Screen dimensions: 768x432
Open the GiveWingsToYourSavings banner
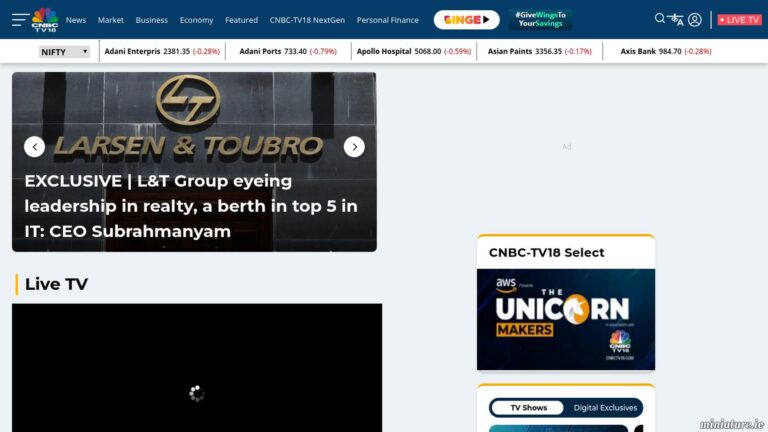tap(540, 20)
